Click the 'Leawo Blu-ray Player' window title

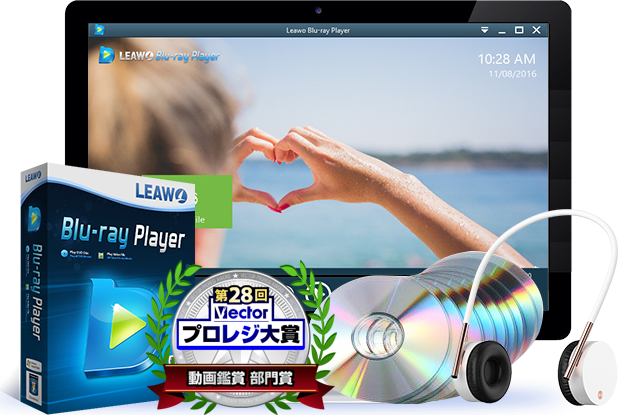coord(318,30)
